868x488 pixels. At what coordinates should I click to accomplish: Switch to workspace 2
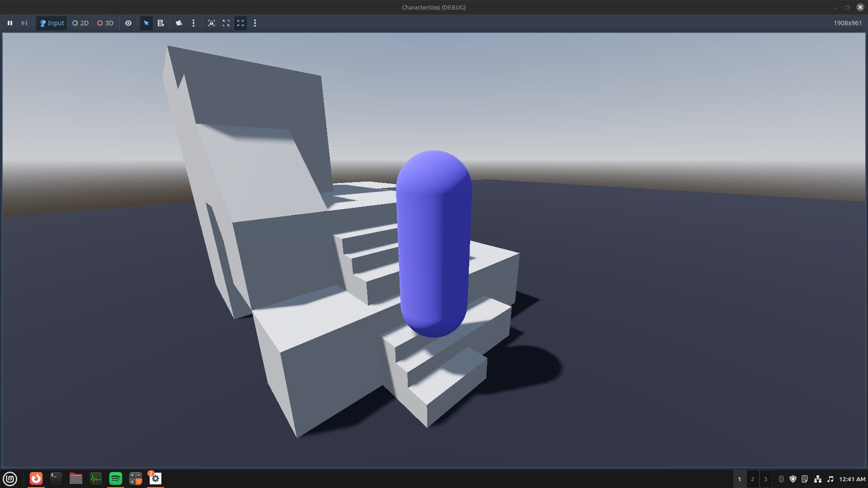752,479
